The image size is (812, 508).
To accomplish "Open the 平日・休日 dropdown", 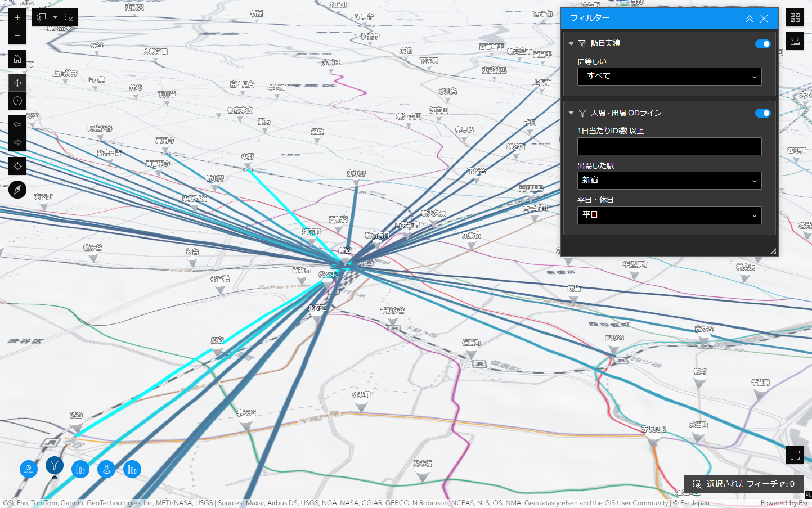I will tap(669, 215).
